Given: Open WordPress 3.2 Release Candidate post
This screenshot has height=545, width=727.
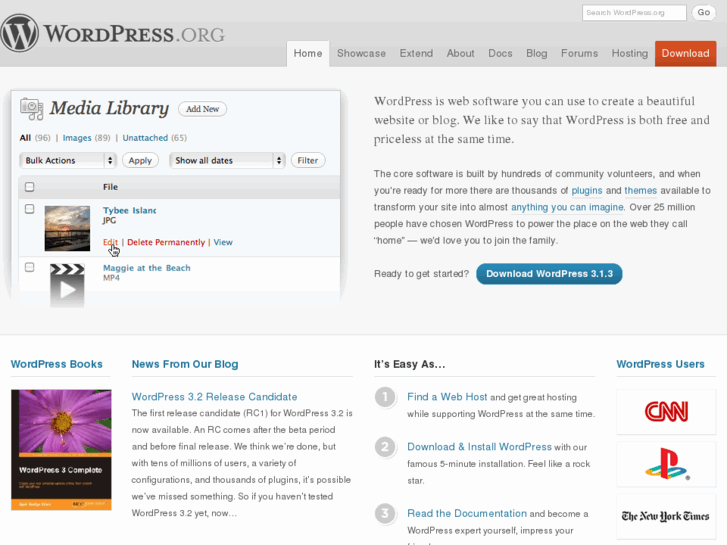Looking at the screenshot, I should point(214,397).
